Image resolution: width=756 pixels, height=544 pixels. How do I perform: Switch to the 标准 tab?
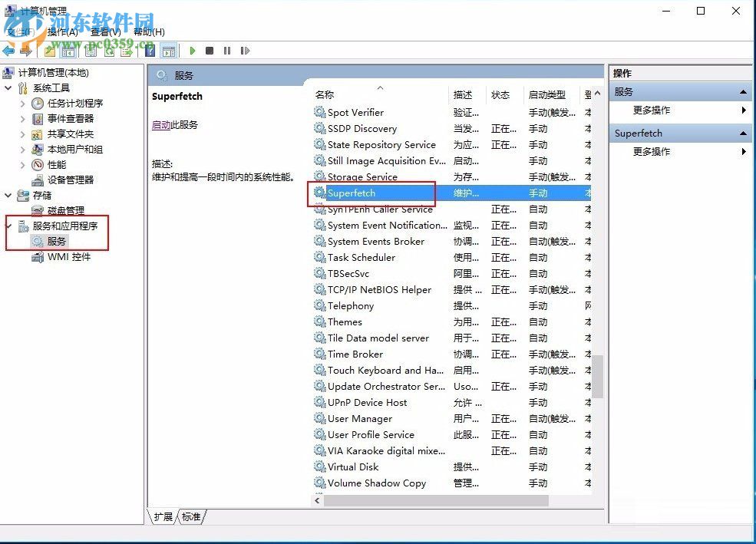coord(190,517)
